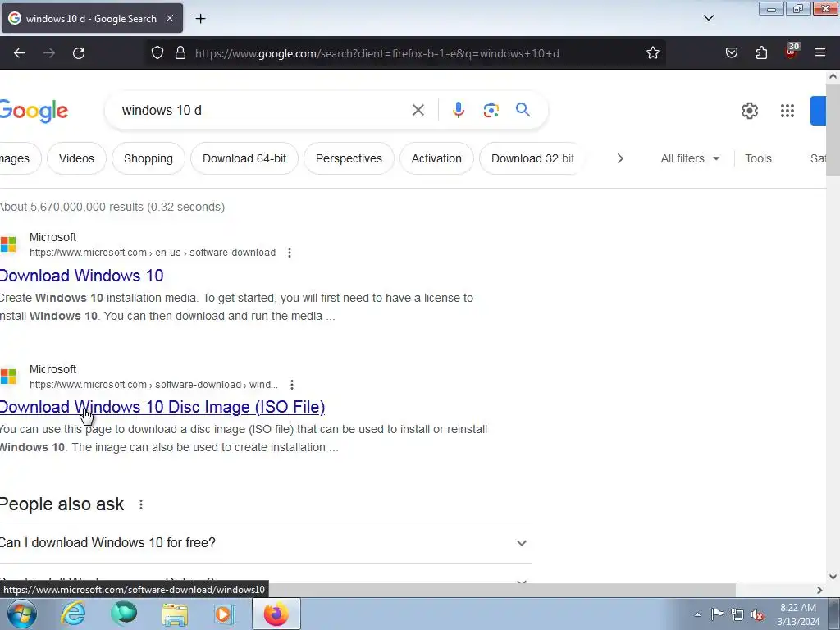Click the magnifier search button
Viewport: 840px width, 630px height.
523,110
